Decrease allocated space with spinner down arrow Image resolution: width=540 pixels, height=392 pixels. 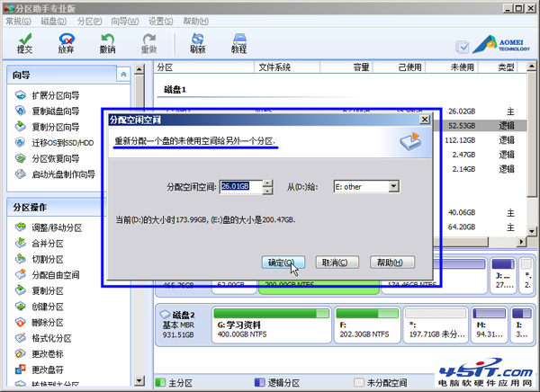point(267,191)
